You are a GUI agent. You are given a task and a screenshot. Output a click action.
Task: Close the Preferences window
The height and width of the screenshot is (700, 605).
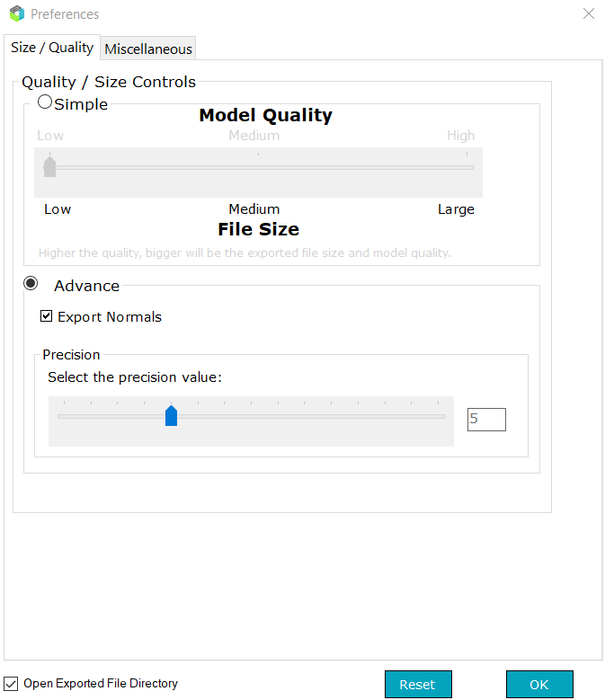[589, 14]
